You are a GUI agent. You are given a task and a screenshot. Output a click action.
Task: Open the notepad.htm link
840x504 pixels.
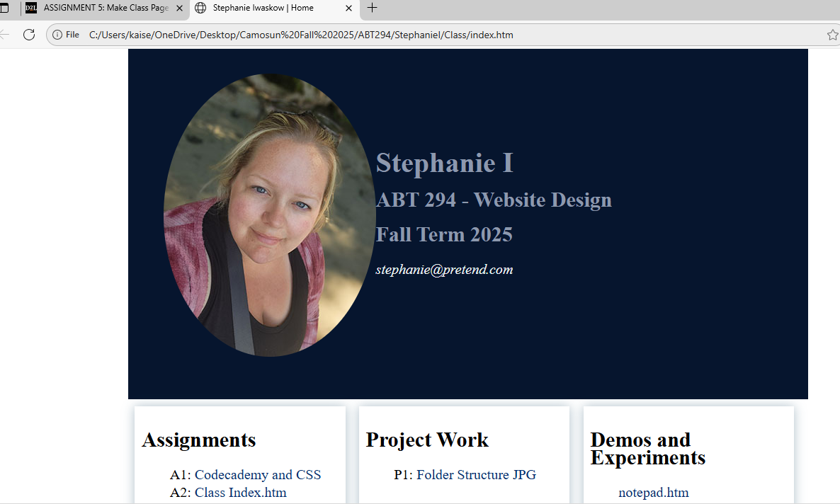tap(653, 492)
